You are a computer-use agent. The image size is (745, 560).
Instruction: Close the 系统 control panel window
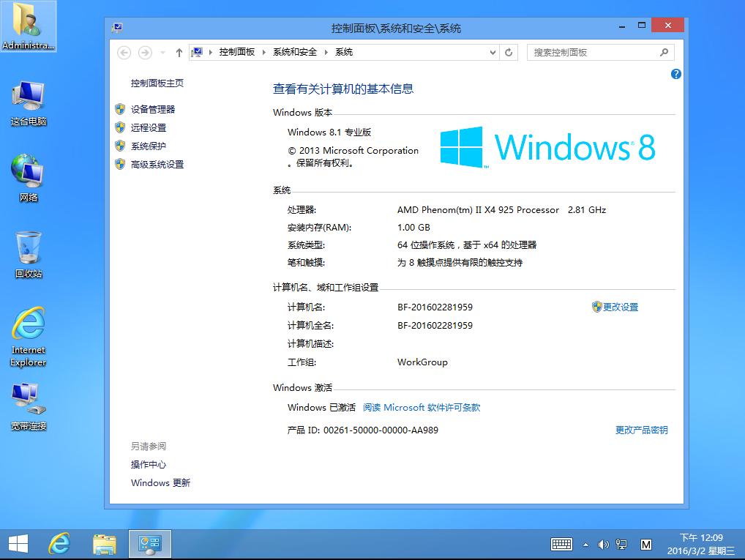click(x=668, y=25)
